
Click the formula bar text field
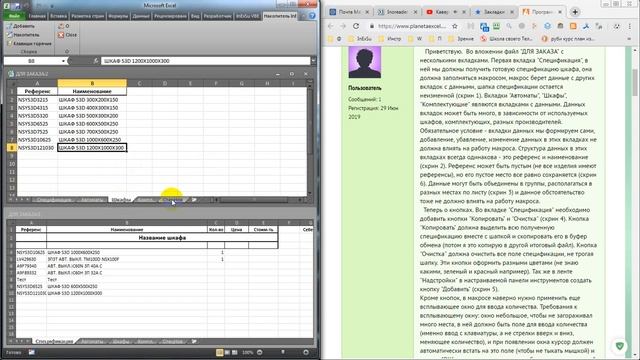pos(205,61)
